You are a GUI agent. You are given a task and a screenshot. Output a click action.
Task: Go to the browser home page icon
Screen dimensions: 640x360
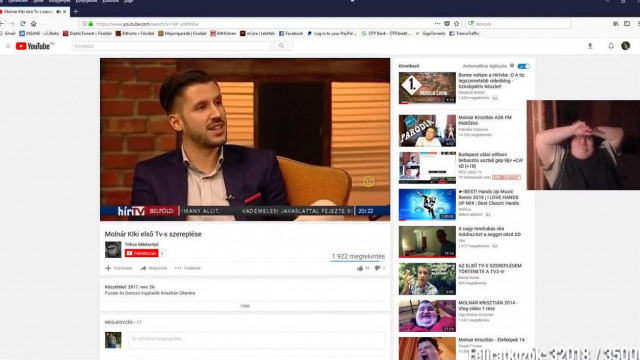[33, 24]
